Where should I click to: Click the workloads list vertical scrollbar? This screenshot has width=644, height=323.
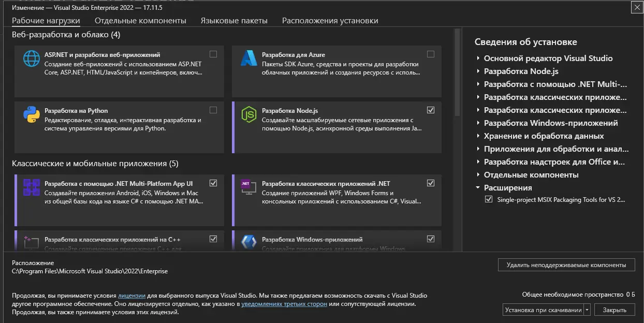pyautogui.click(x=457, y=72)
